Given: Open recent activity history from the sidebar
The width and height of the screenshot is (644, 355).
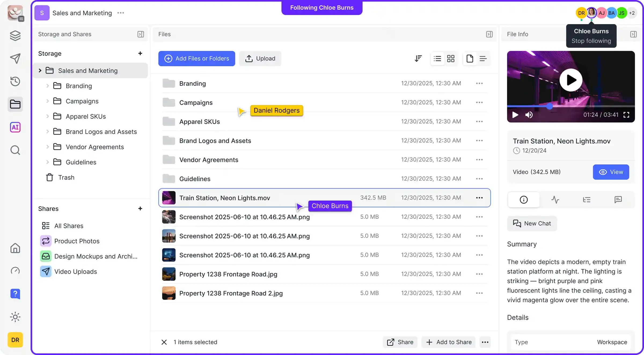Looking at the screenshot, I should [x=15, y=81].
